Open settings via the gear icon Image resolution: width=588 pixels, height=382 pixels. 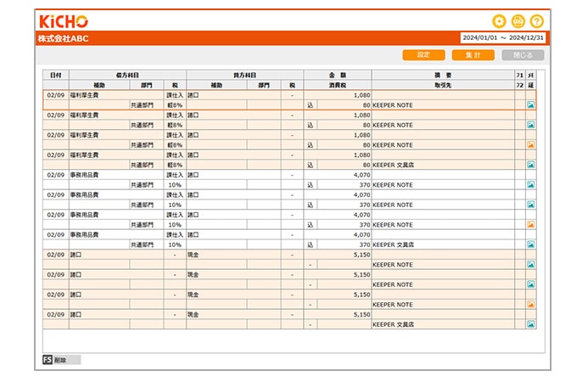[499, 21]
